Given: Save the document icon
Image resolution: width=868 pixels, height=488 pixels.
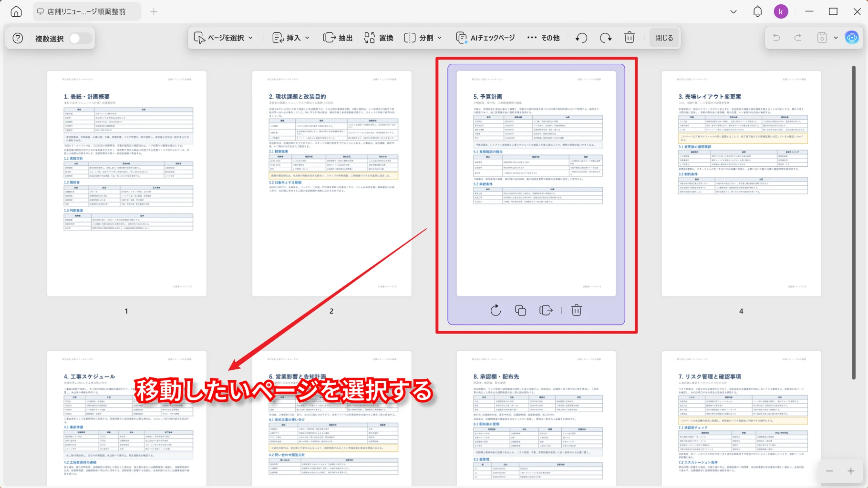Looking at the screenshot, I should point(822,38).
